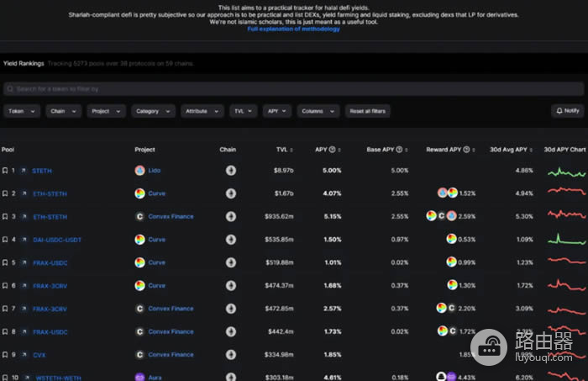Open the Project filter dropdown
This screenshot has width=588, height=381.
(106, 111)
